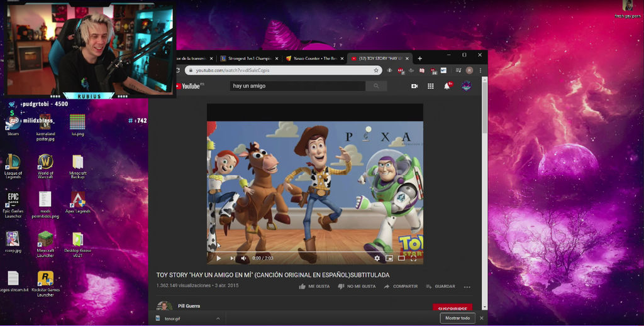The width and height of the screenshot is (644, 326).
Task: Click the Adblock extension icon in Chrome
Action: tap(400, 70)
